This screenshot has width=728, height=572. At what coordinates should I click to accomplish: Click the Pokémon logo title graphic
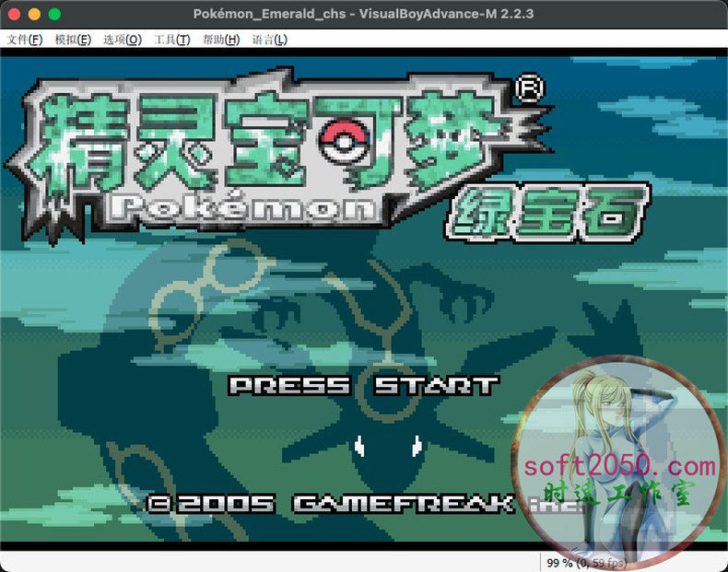[x=278, y=156]
